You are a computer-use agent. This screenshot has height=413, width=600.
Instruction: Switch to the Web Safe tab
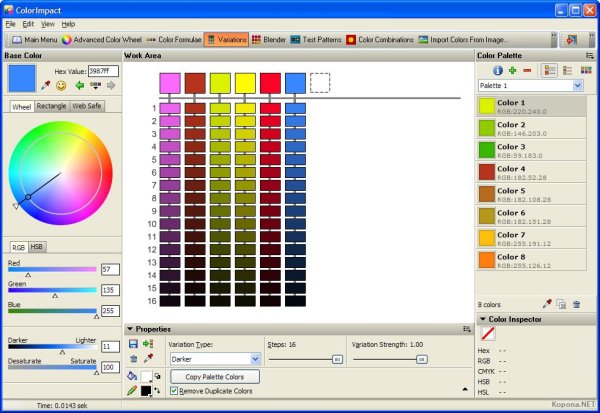(x=86, y=106)
